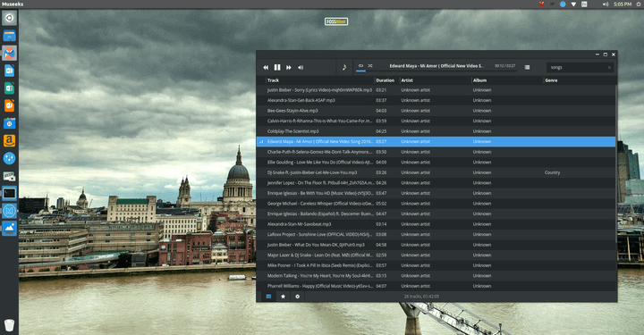The height and width of the screenshot is (335, 644).
Task: Open the image viewer in dock
Action: 9,229
